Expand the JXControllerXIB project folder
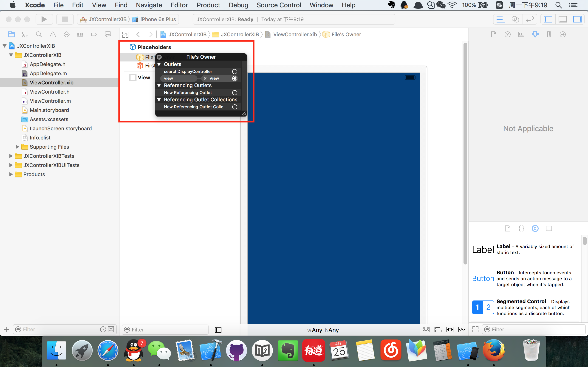Screen dimensions: 588x367 [4, 46]
